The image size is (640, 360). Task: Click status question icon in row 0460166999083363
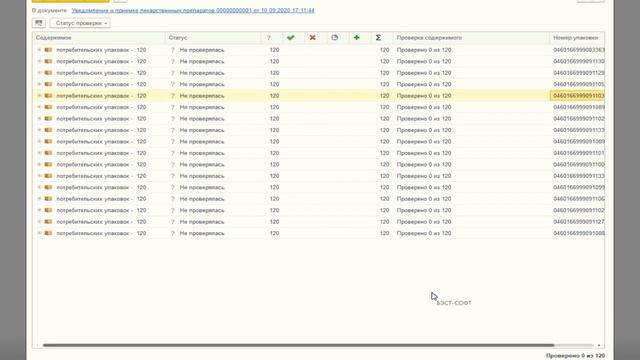pos(173,50)
